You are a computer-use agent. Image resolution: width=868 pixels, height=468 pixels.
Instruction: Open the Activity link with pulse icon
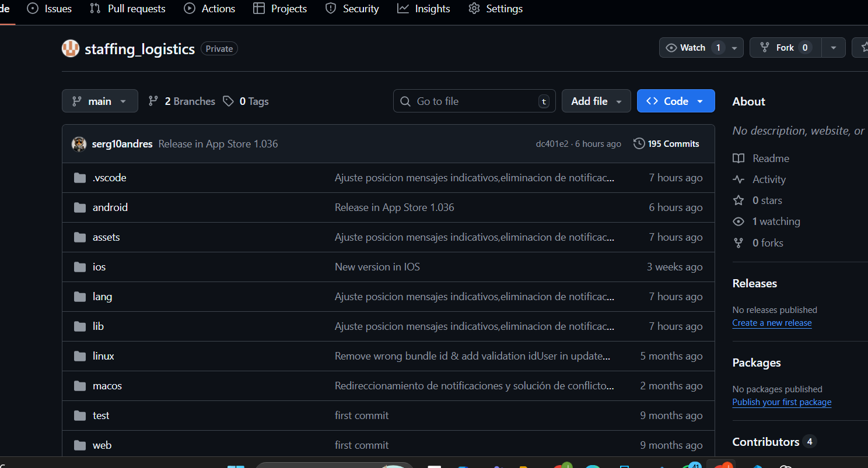pyautogui.click(x=768, y=180)
